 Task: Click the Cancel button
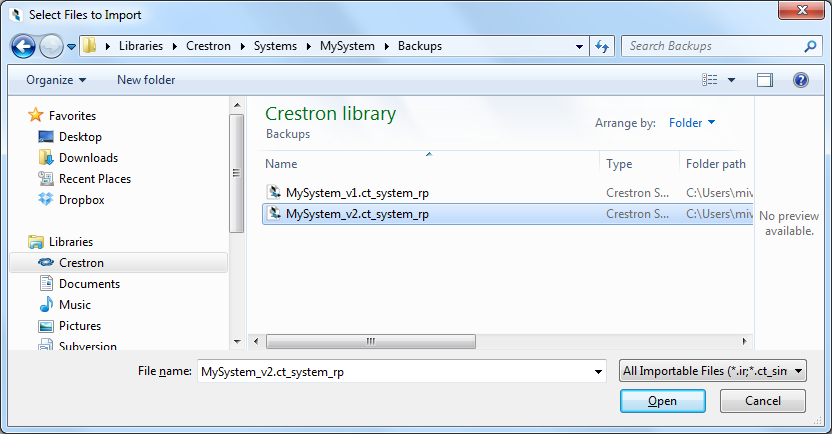762,401
